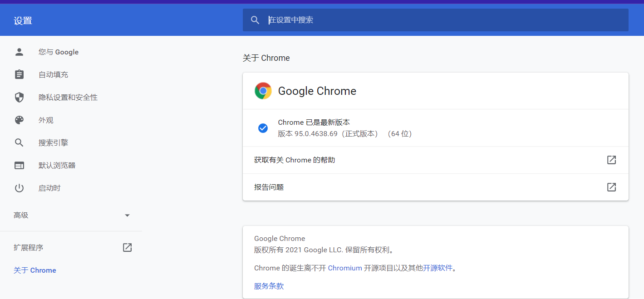
Task: Click the search magnifier icon in the settings search bar
Action: point(255,20)
